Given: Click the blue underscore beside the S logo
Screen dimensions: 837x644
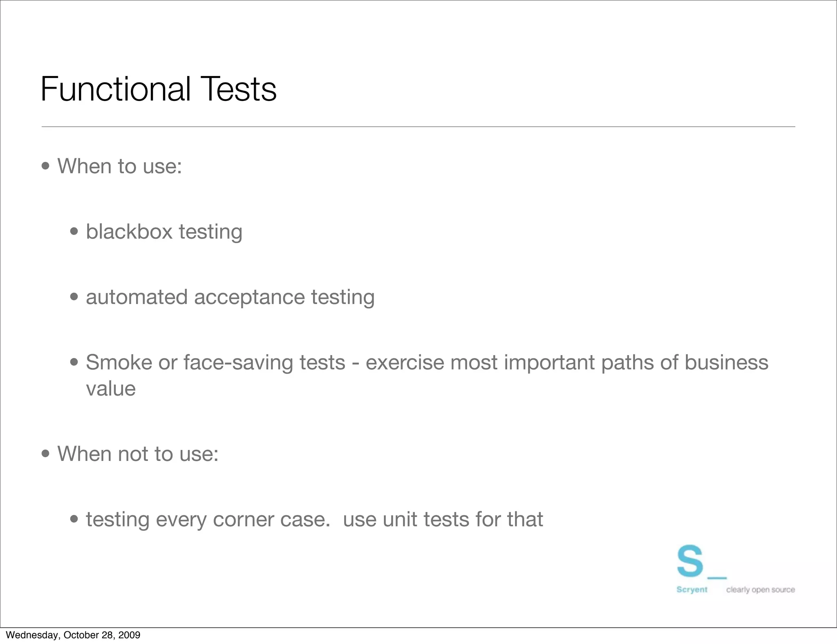Looking at the screenshot, I should (717, 578).
